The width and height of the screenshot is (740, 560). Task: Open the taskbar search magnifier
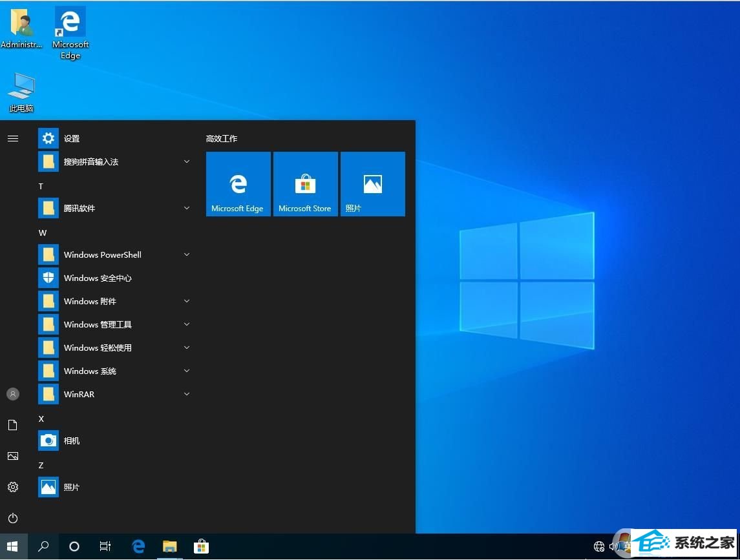[43, 546]
